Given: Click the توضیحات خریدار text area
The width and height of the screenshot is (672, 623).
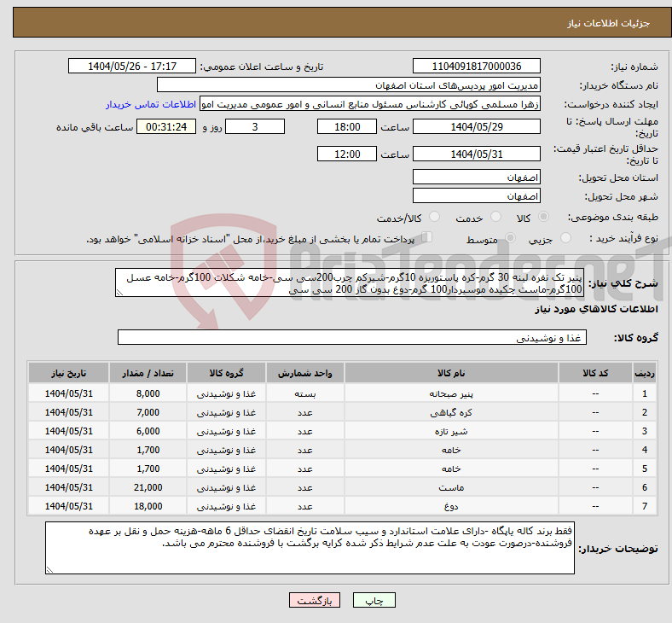Looking at the screenshot, I should [x=310, y=548].
